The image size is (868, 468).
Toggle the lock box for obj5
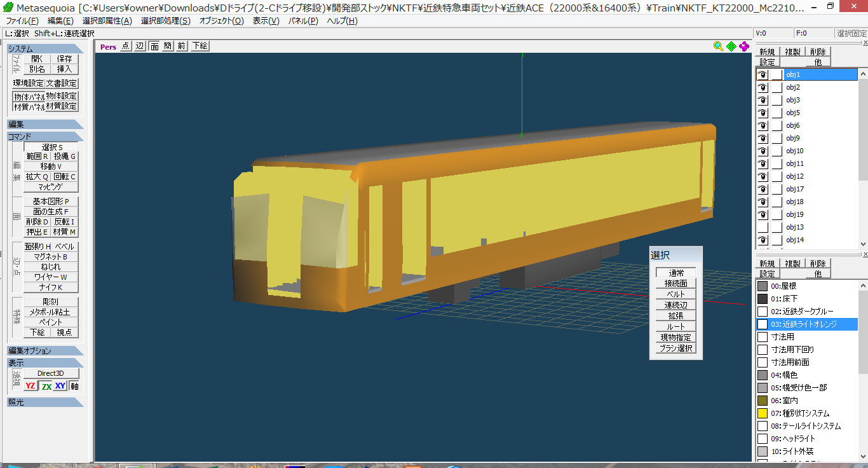[x=776, y=113]
